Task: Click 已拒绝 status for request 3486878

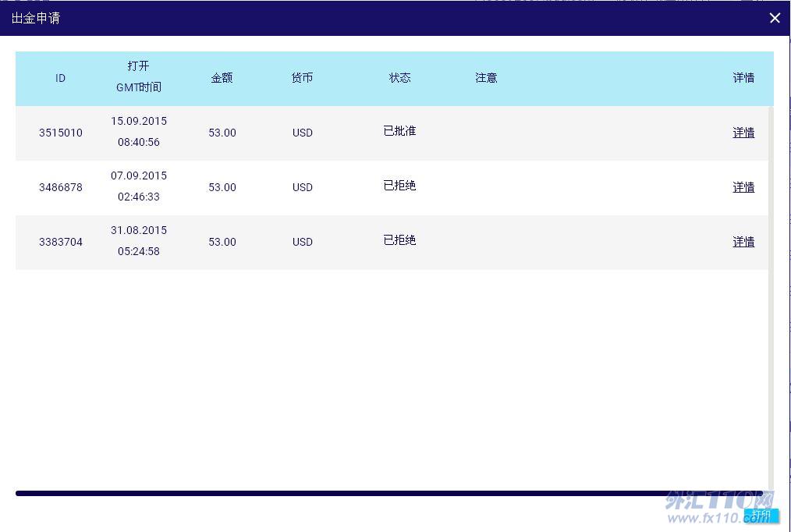Action: coord(399,186)
